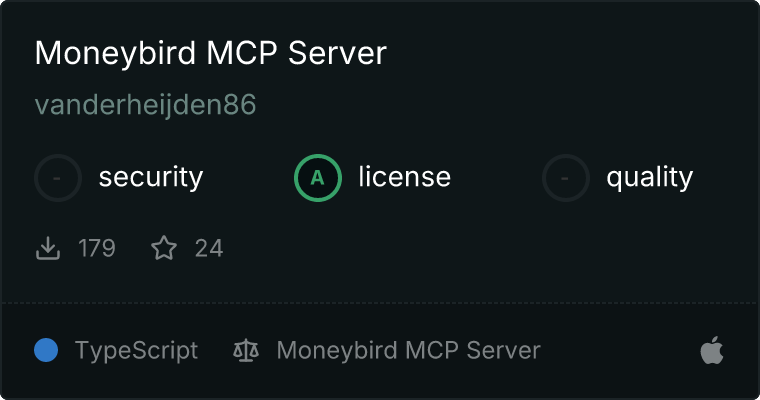Select the license label text
The image size is (760, 400).
(405, 176)
